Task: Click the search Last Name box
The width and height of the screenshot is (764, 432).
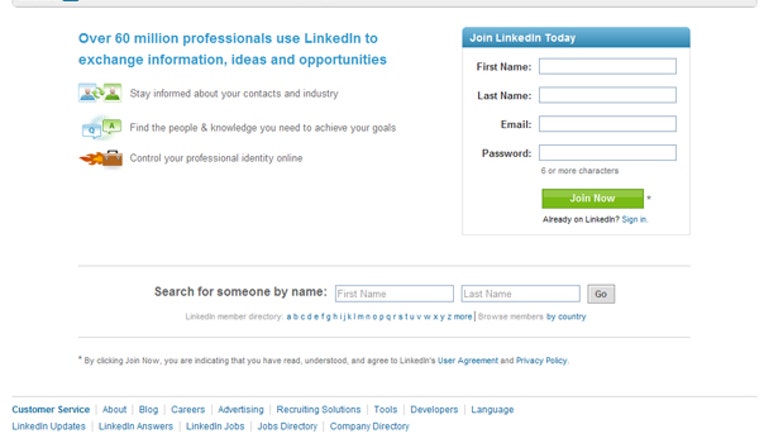Action: coord(520,294)
